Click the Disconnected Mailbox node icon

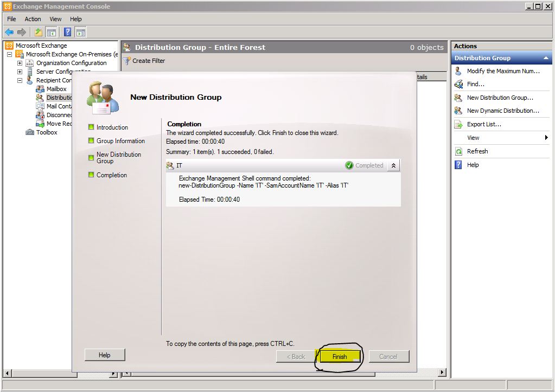40,115
